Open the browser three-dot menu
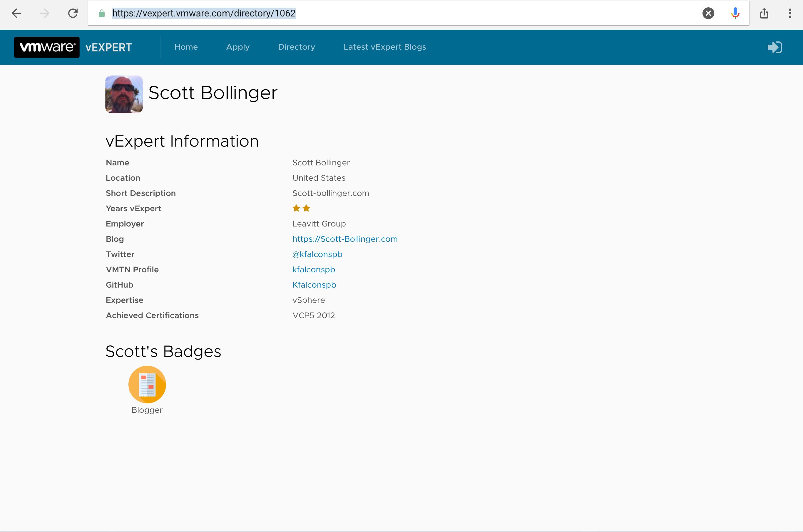Viewport: 803px width, 532px height. pos(790,13)
